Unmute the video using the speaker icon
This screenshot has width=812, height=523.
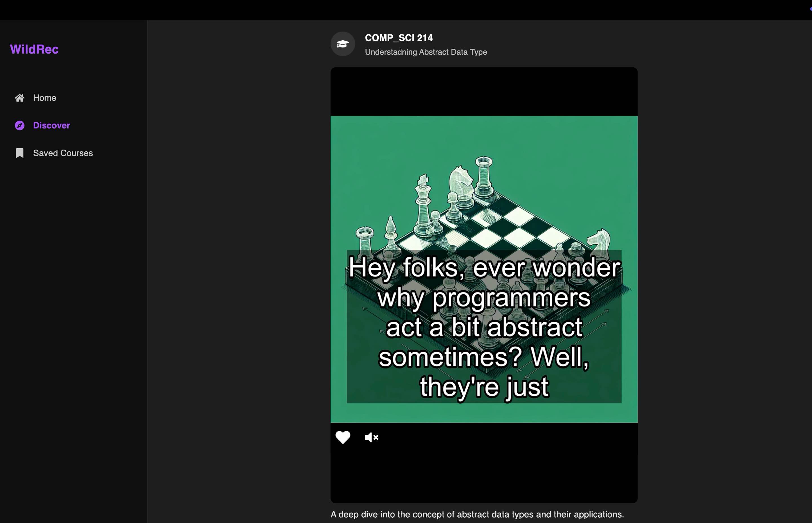click(371, 437)
